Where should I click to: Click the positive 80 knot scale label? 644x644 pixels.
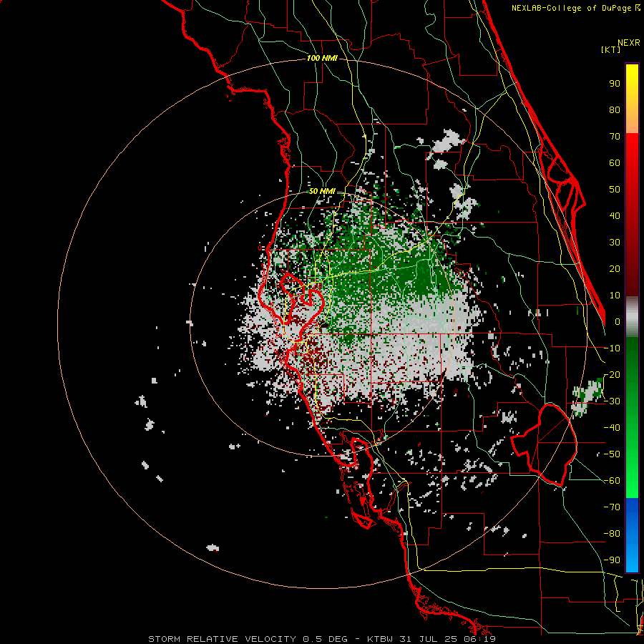(x=615, y=109)
